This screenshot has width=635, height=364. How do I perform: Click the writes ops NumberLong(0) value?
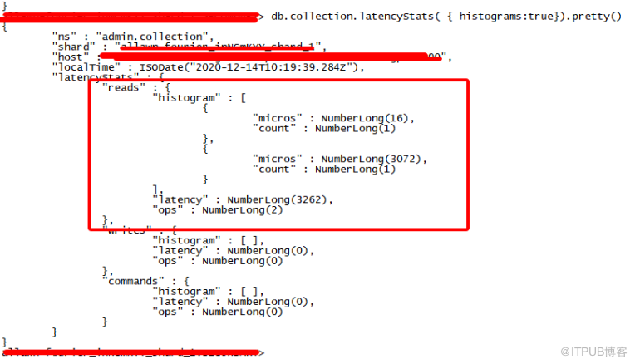pyautogui.click(x=242, y=261)
